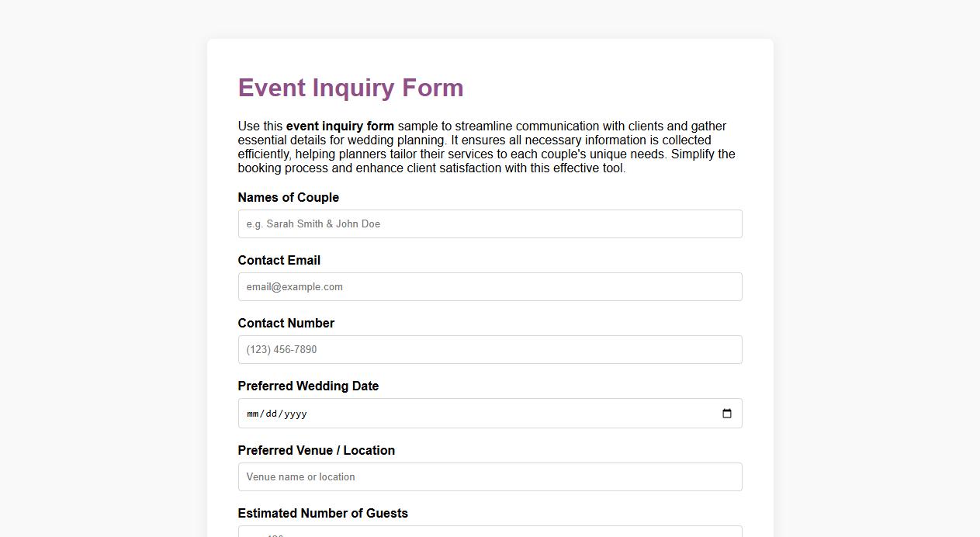Select the Preferred Venue / Location label
The height and width of the screenshot is (537, 980).
click(x=316, y=450)
